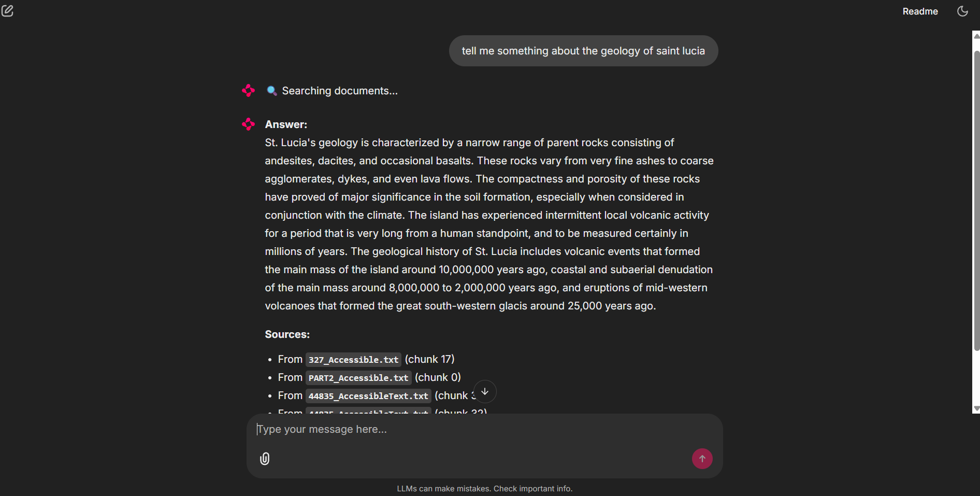Click the user message about Saint Lucia
Viewport: 980px width, 496px height.
click(583, 51)
